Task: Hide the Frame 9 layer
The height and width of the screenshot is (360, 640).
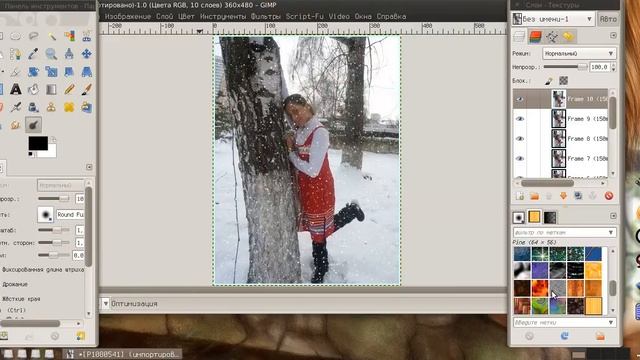Action: tap(520, 119)
